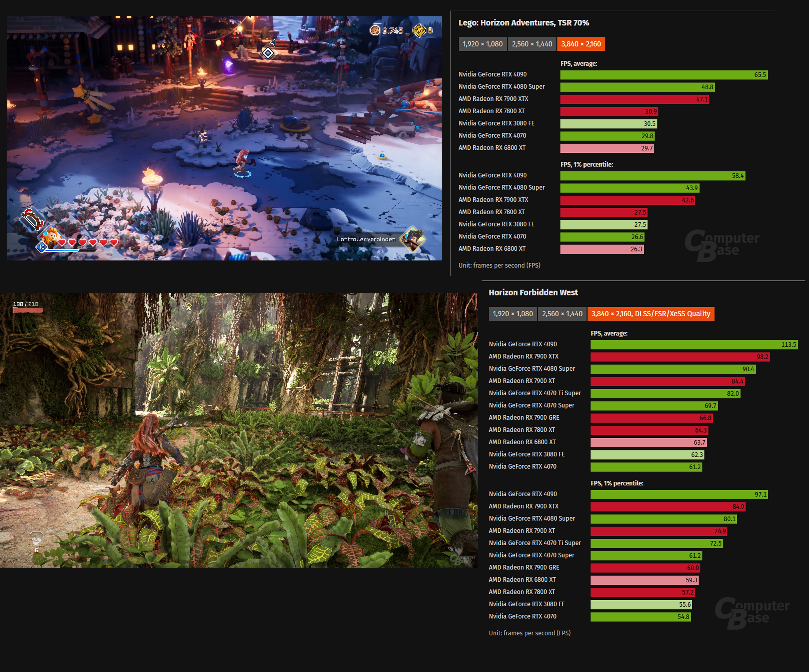The image size is (809, 672).
Task: Click the Lego percentile bar showing 26.3
Action: click(x=602, y=249)
